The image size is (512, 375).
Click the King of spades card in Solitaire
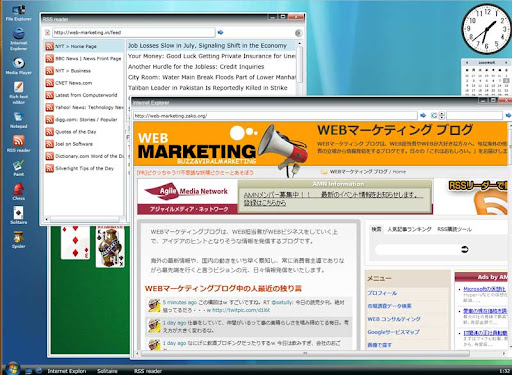[110, 247]
